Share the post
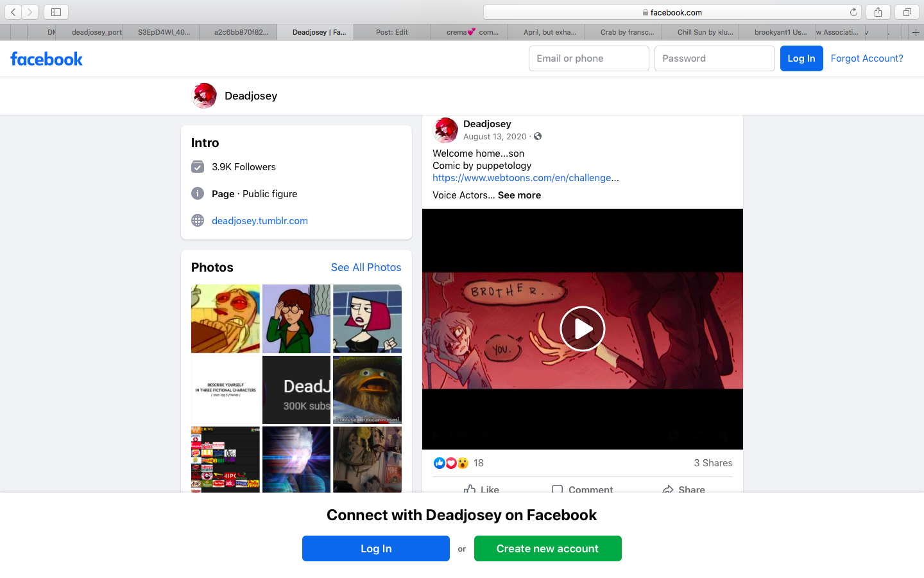The width and height of the screenshot is (924, 578). (x=683, y=489)
